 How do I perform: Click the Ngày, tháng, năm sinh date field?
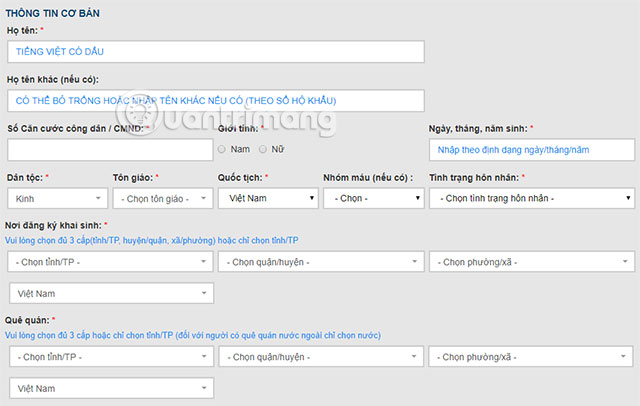pyautogui.click(x=532, y=150)
